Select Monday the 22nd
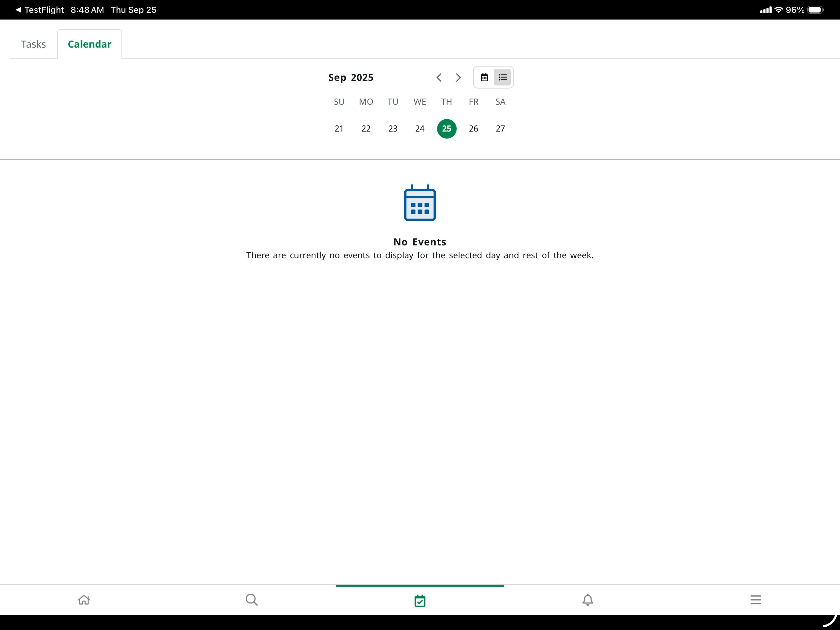This screenshot has width=840, height=630. point(366,129)
